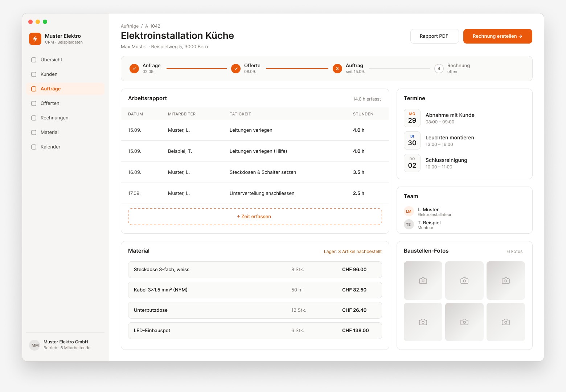Click the Kunden square icon
The height and width of the screenshot is (392, 566).
[34, 74]
